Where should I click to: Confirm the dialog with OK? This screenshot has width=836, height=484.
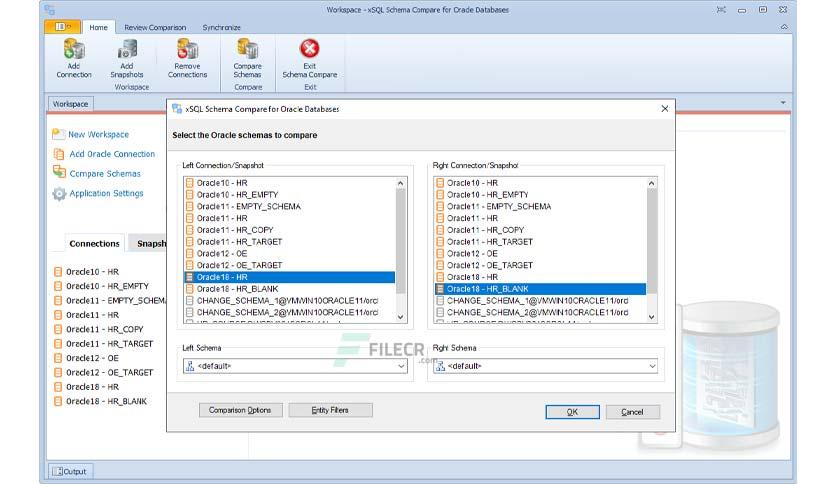point(572,412)
